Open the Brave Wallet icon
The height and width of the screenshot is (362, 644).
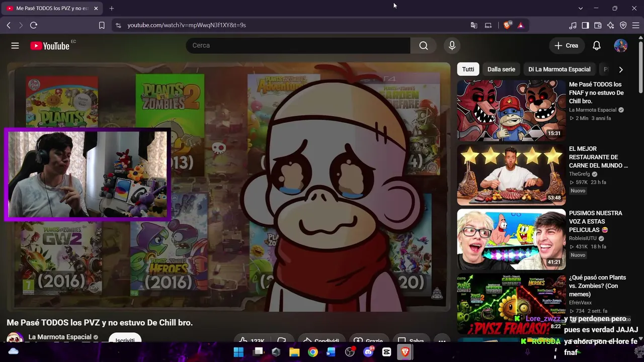(598, 25)
